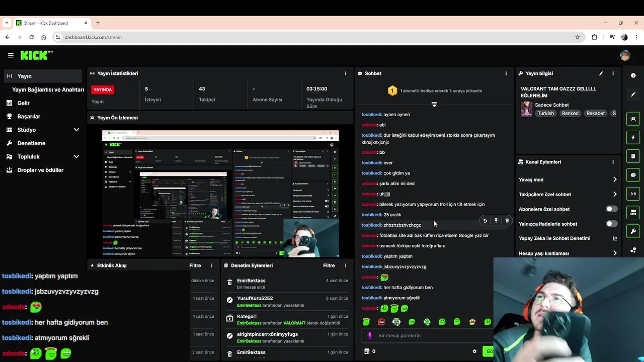Screen dimensions: 644x362
Task: Toggle the note widget icon in sidebar
Action: [x=633, y=156]
